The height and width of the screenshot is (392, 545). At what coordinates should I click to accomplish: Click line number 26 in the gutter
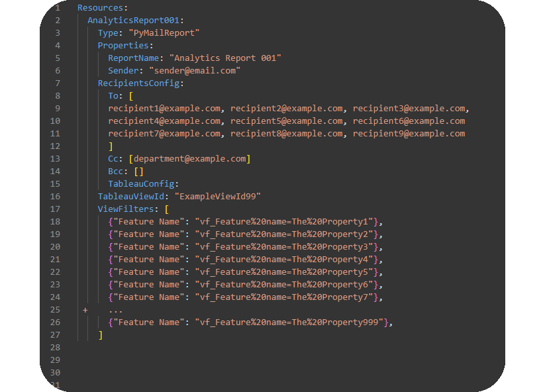click(55, 322)
